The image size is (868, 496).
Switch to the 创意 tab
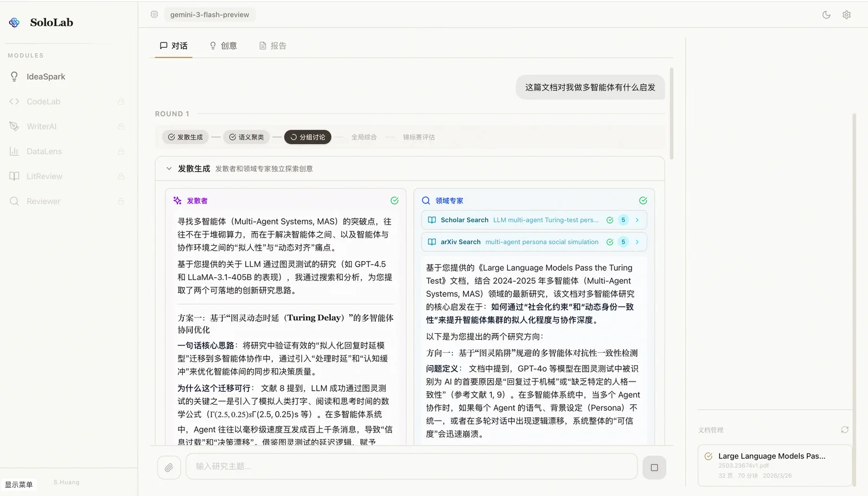(224, 46)
